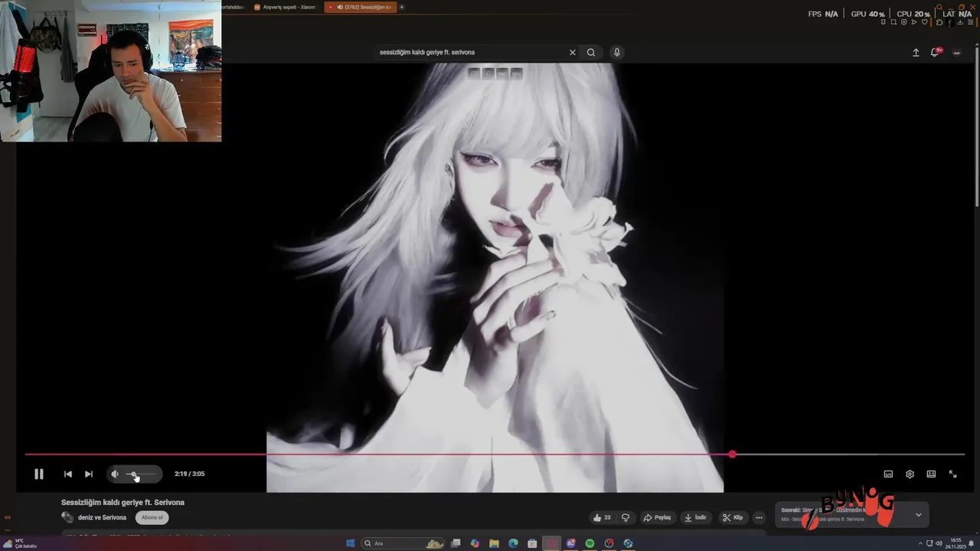Open Microsoft Store from the taskbar
This screenshot has height=551, width=980.
point(532,543)
